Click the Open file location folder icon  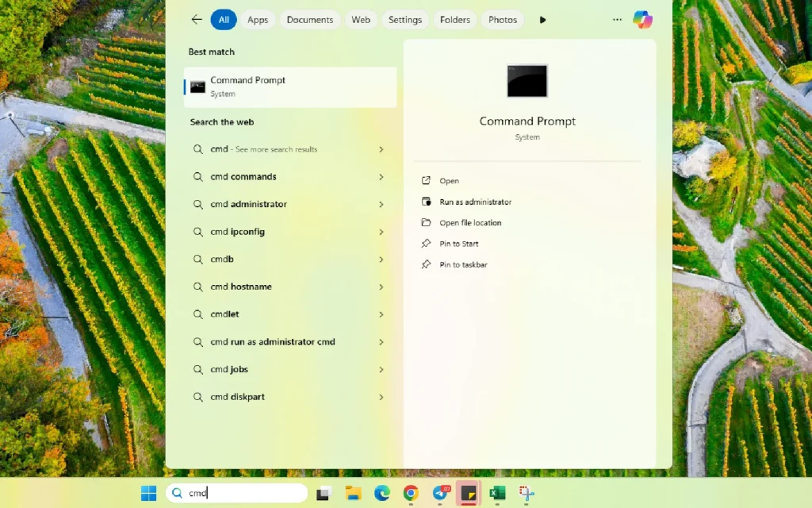pos(426,222)
